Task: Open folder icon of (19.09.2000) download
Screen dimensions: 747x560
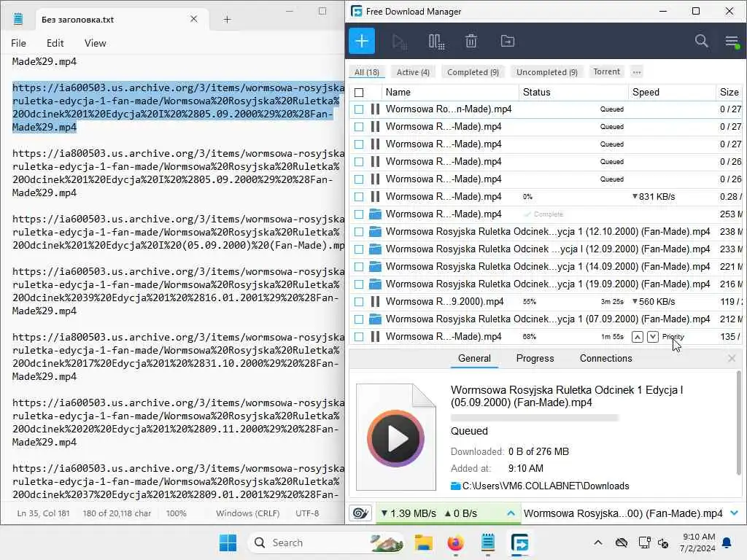Action: coord(376,284)
